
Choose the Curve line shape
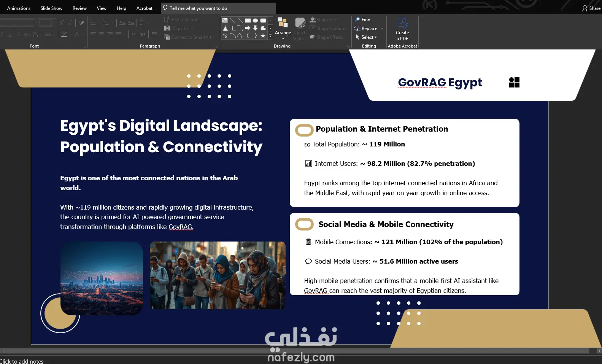click(x=240, y=36)
